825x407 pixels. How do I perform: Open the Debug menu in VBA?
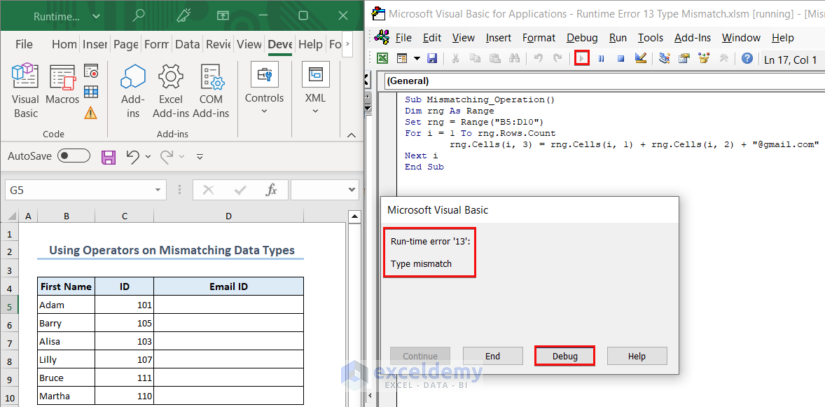click(582, 38)
